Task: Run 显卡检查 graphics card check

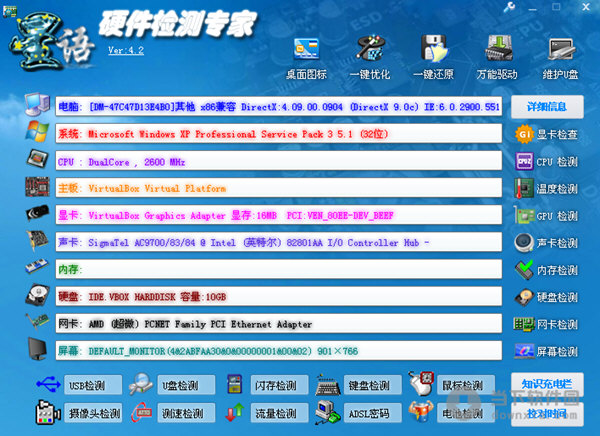Action: [546, 134]
